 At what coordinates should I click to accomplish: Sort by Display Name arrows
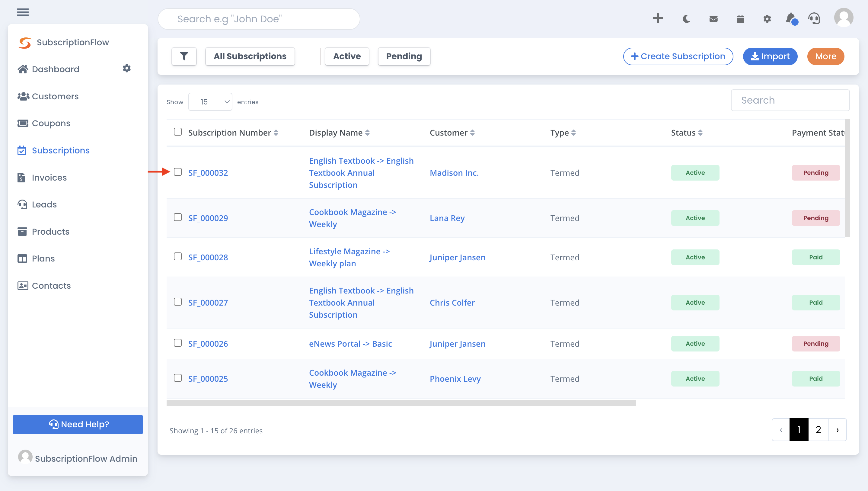point(367,133)
